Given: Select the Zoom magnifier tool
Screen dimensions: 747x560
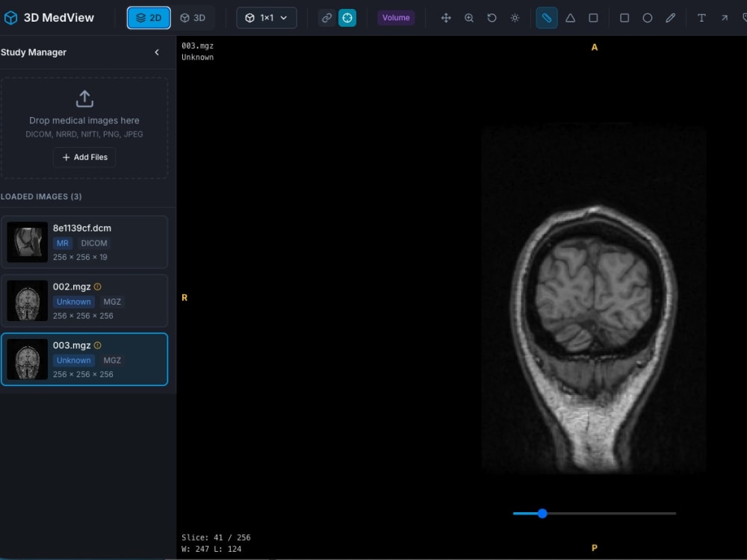Looking at the screenshot, I should (x=469, y=18).
